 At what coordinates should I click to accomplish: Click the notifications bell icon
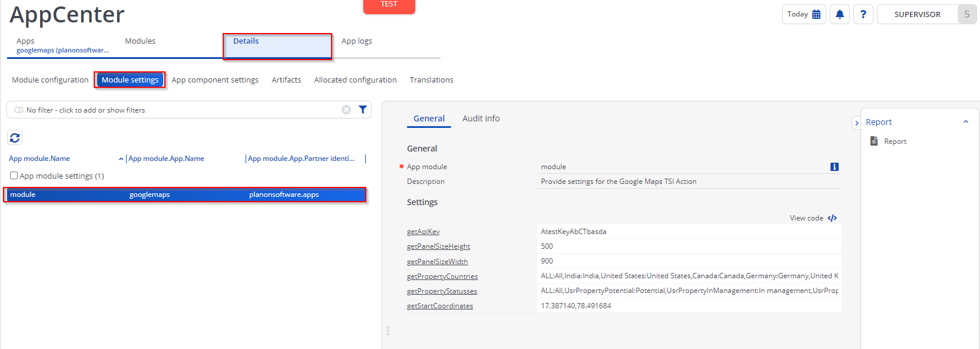pyautogui.click(x=840, y=14)
